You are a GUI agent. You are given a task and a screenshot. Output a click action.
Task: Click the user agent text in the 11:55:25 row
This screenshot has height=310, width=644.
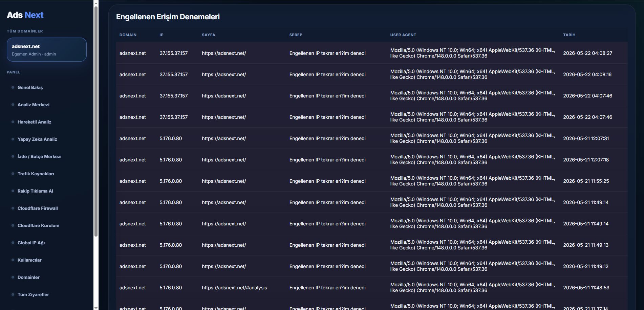pyautogui.click(x=472, y=181)
